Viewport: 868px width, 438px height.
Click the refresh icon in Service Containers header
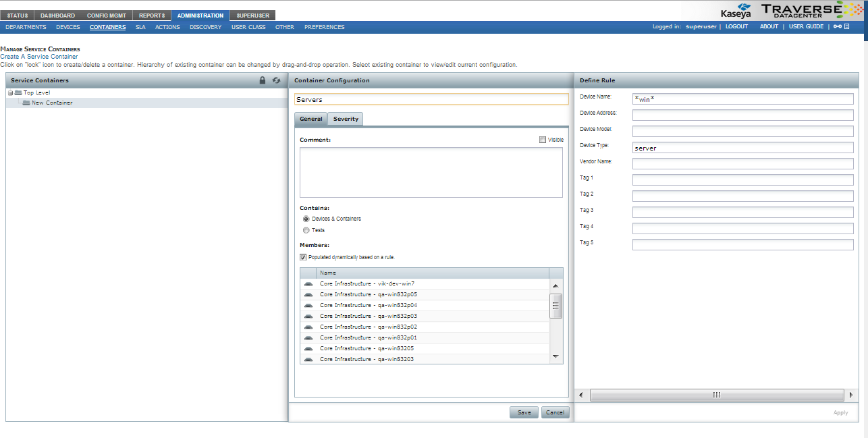click(x=276, y=80)
